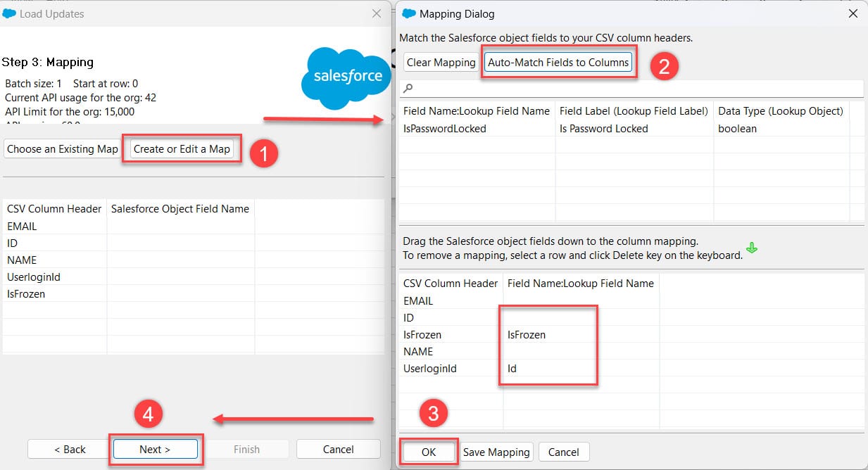Viewport: 868px width, 470px height.
Task: Confirm mapping with OK button
Action: pyautogui.click(x=429, y=452)
